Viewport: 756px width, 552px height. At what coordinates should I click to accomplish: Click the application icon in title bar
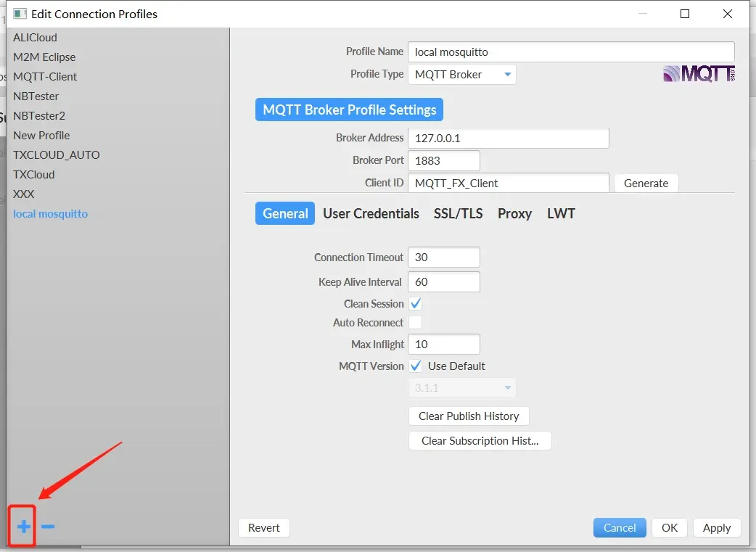(18, 13)
